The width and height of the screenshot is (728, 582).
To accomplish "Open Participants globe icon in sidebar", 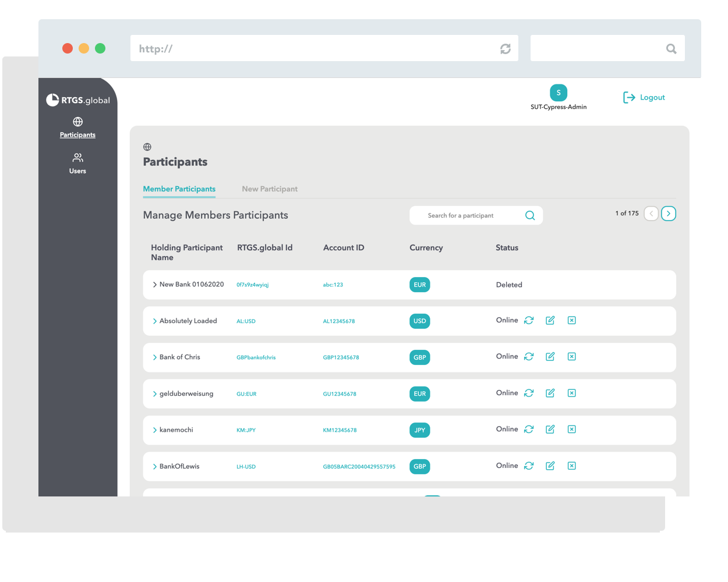I will [x=77, y=122].
